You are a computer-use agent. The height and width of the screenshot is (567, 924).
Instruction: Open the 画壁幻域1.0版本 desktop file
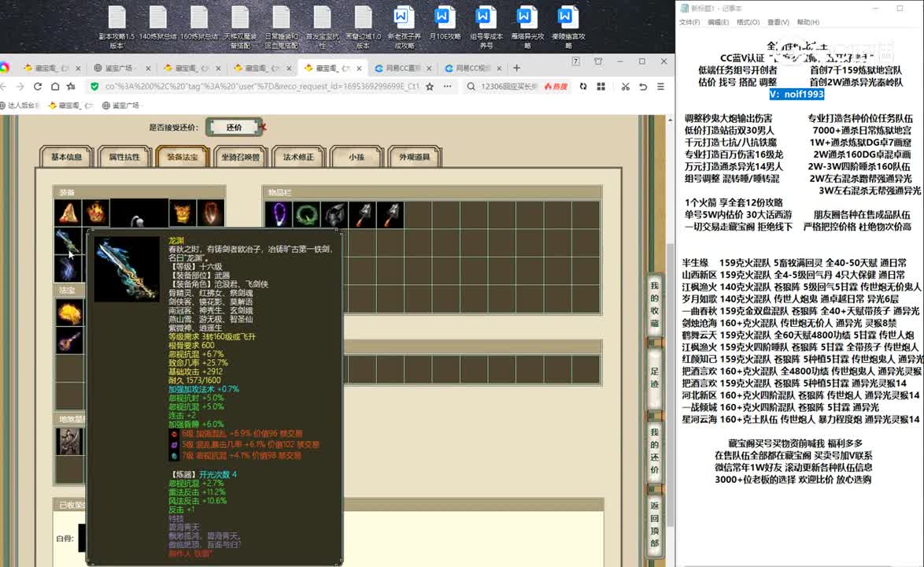(363, 27)
